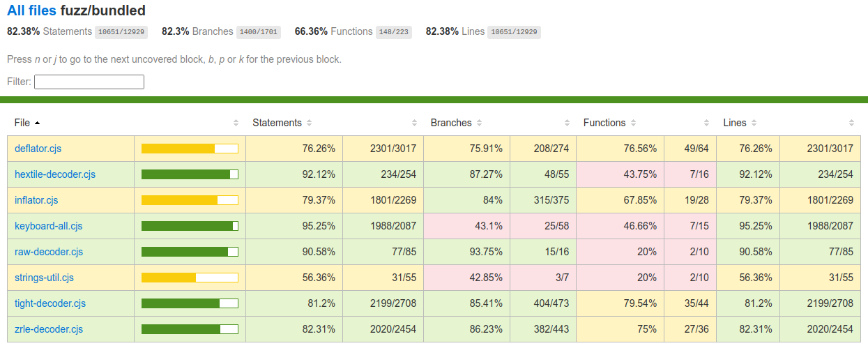Open tight-decoder.cjs file link

tap(50, 303)
